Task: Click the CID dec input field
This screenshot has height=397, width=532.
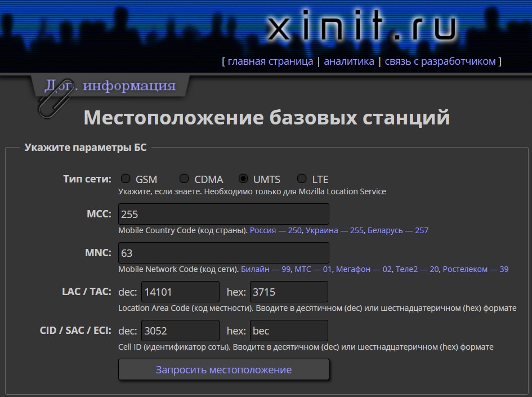Action: [x=180, y=331]
